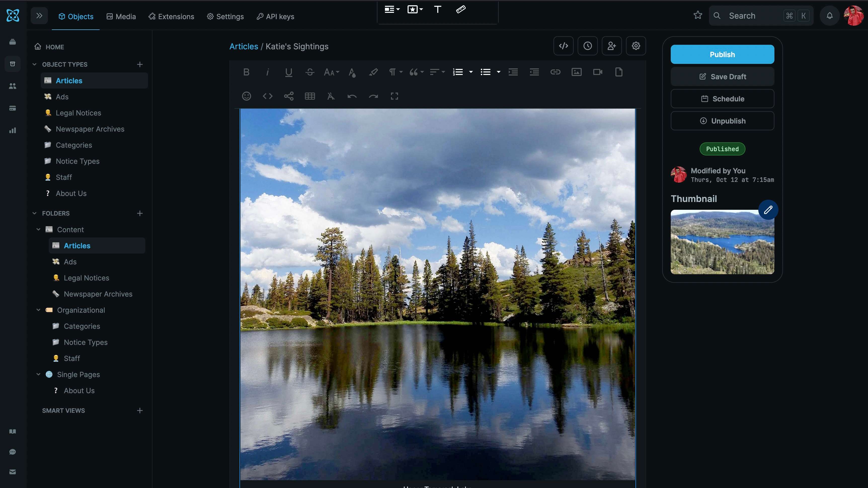The width and height of the screenshot is (868, 488).
Task: Redo the last edit
Action: 373,96
